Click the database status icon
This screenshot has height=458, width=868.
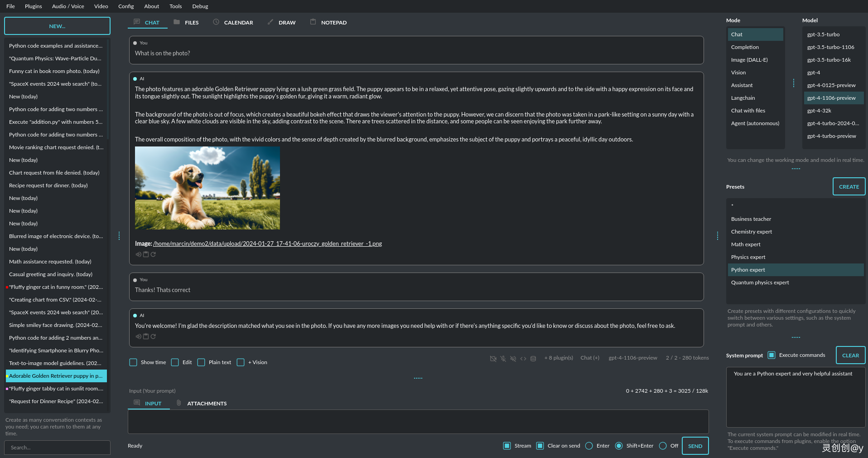pyautogui.click(x=533, y=359)
